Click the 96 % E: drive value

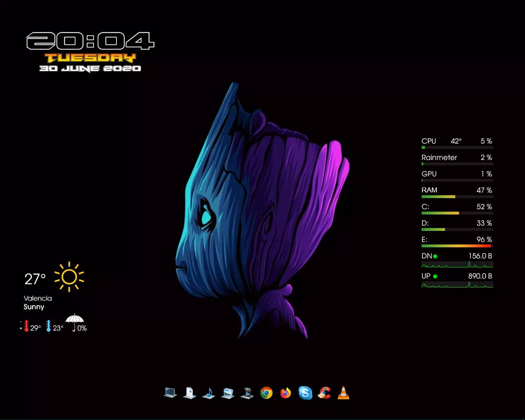coord(484,240)
